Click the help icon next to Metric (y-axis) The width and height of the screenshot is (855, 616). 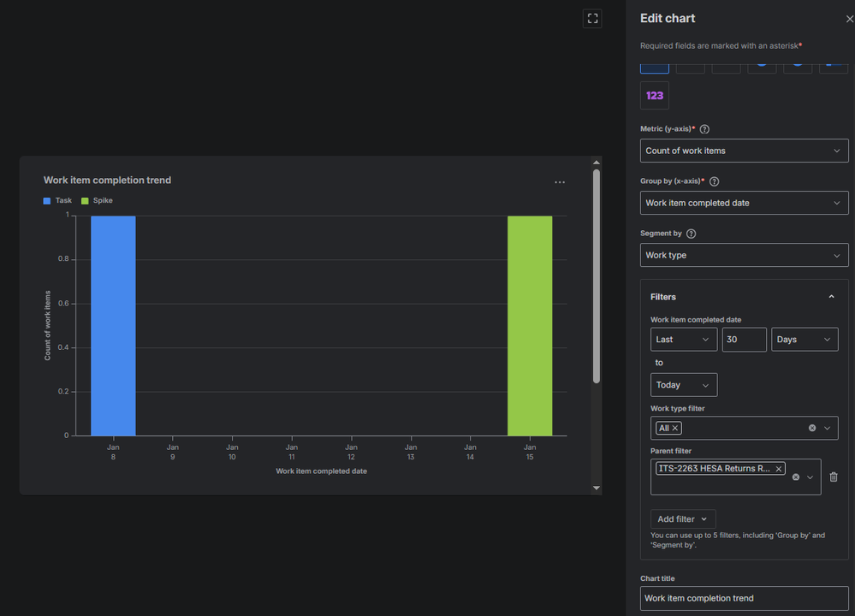coord(704,129)
